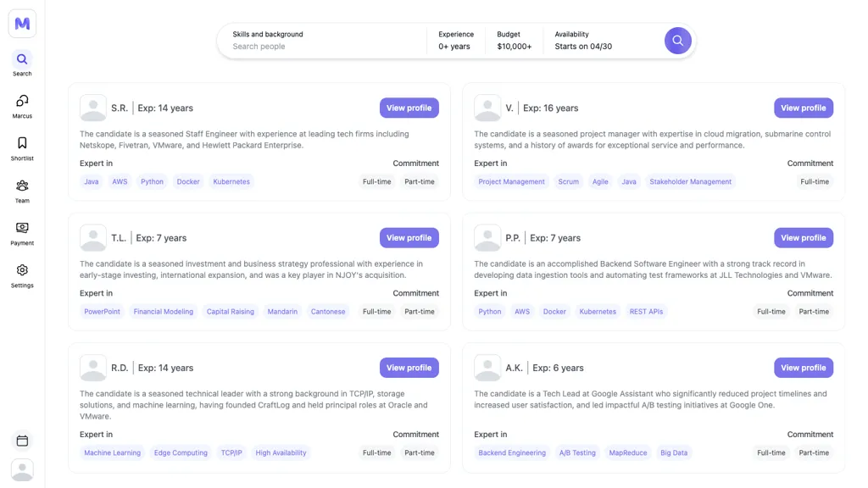Open the Marcus logo home icon

coord(21,23)
